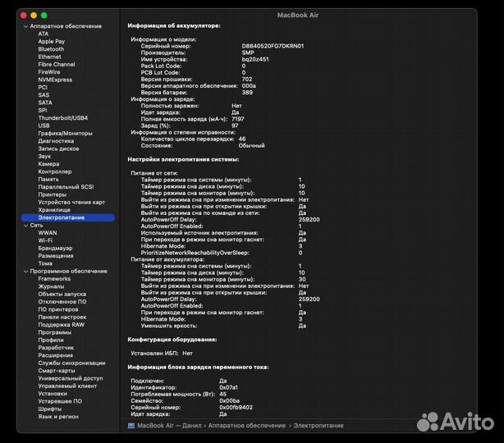Image resolution: width=504 pixels, height=443 pixels.
Task: Open Устройство чтения карт entry
Action: 71,203
